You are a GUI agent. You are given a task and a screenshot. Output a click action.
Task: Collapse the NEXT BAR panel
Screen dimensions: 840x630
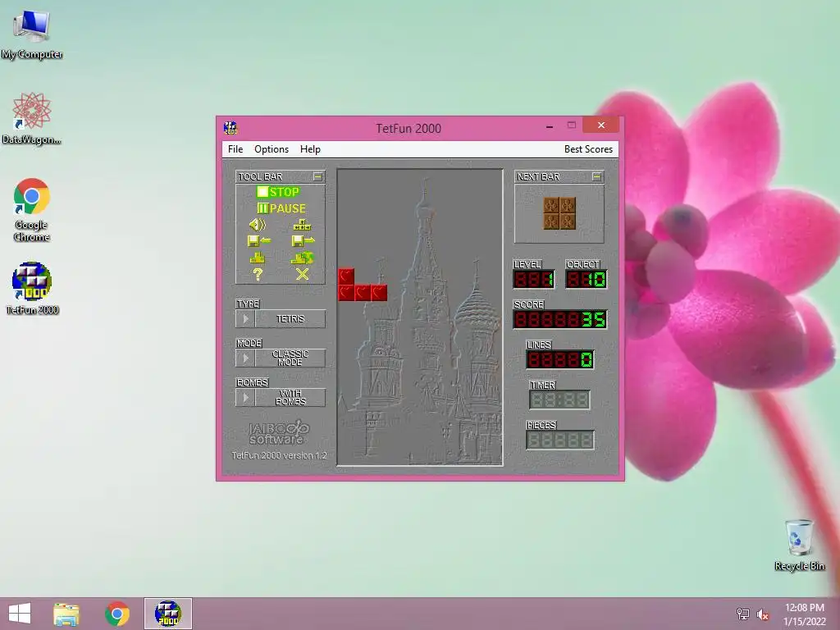tap(596, 176)
